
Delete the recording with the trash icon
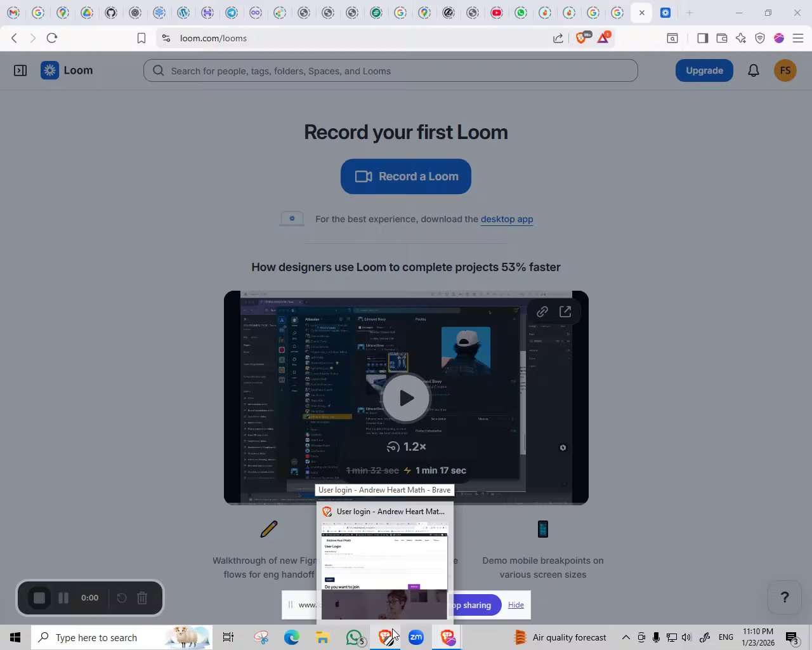142,598
